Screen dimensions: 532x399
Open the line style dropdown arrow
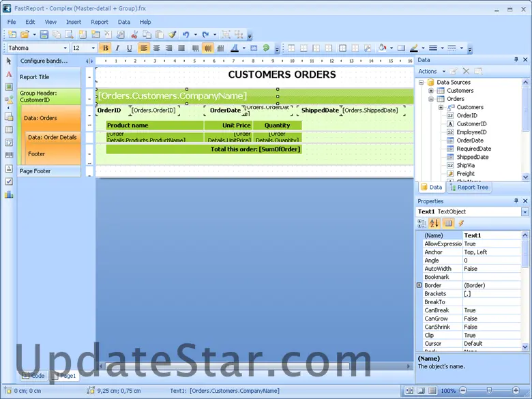click(462, 48)
